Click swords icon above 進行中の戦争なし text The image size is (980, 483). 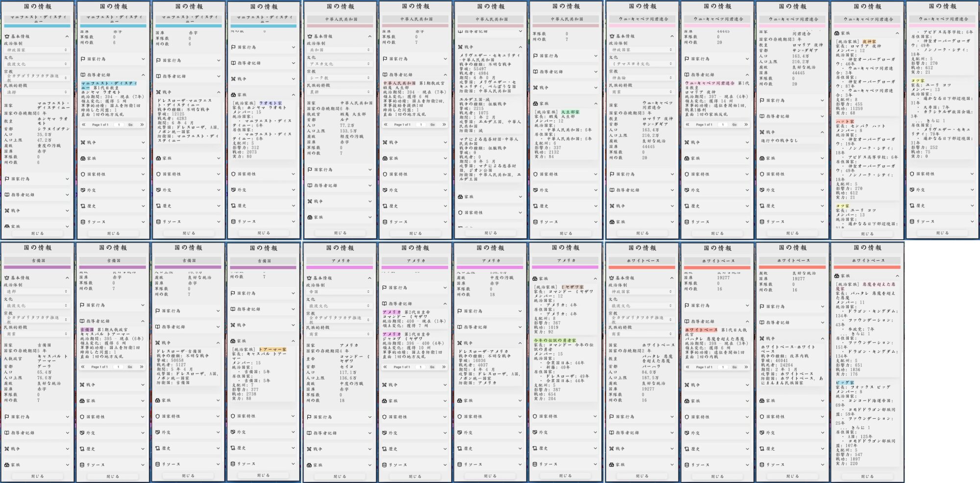point(762,132)
